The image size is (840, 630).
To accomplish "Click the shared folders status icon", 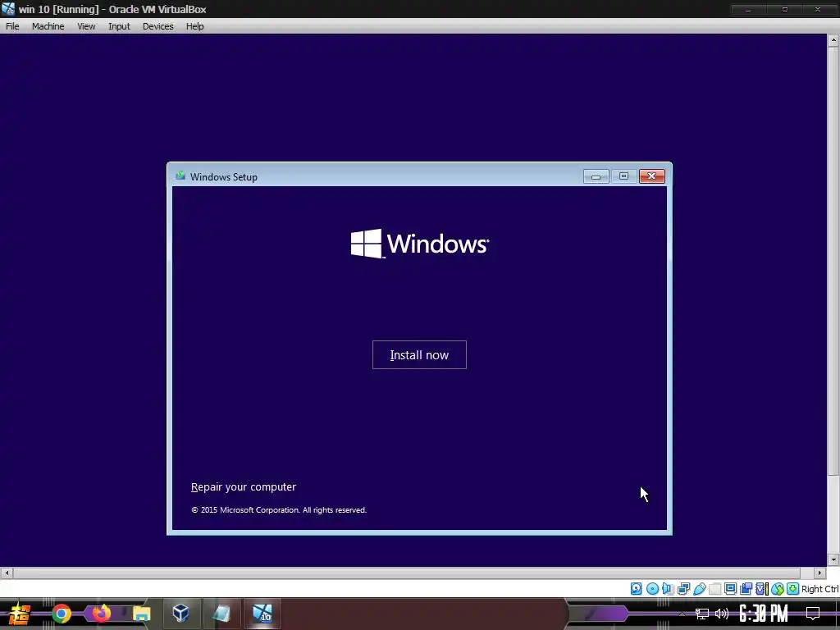I will [x=714, y=589].
